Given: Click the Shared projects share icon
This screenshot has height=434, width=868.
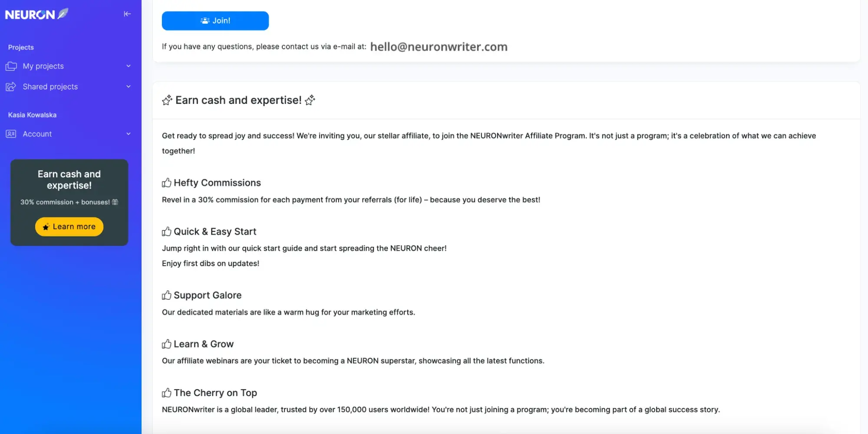Looking at the screenshot, I should (x=11, y=87).
